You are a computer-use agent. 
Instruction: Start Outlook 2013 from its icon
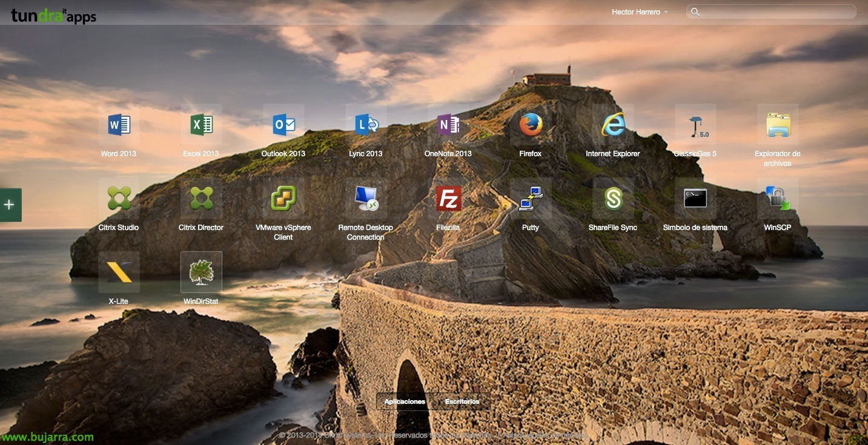[x=283, y=125]
